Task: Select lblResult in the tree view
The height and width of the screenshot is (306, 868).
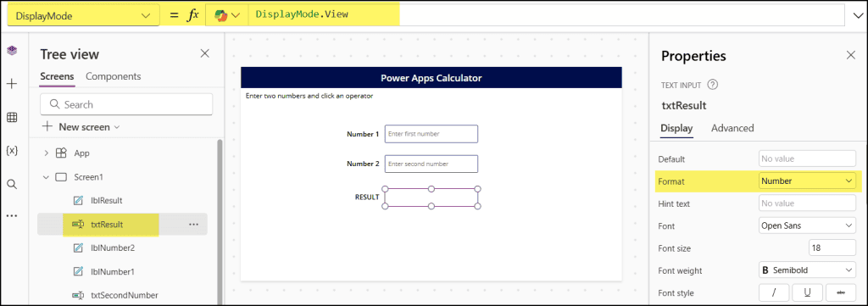Action: coord(106,200)
